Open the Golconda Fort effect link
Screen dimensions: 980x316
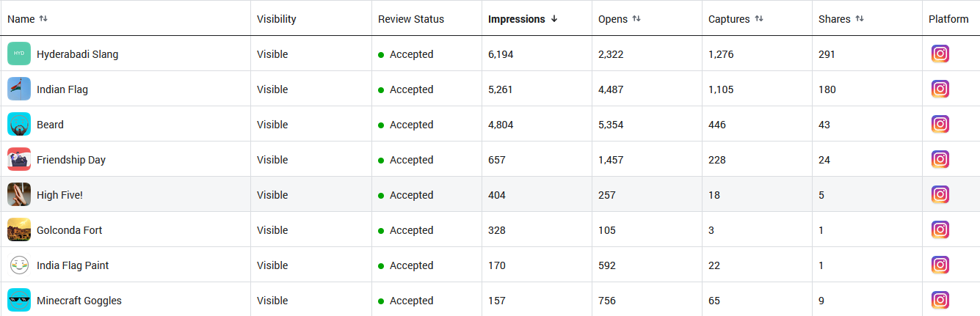point(69,230)
